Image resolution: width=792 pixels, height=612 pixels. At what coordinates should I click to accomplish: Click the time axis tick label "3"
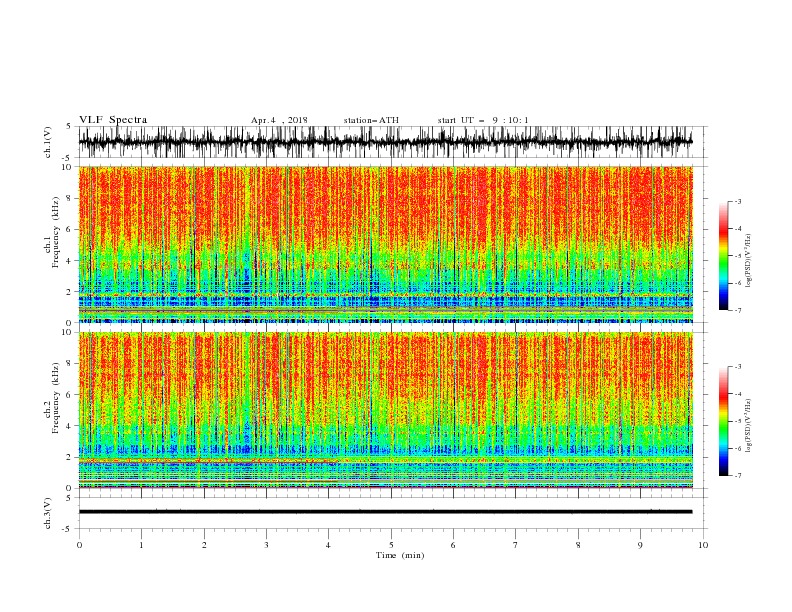[266, 545]
